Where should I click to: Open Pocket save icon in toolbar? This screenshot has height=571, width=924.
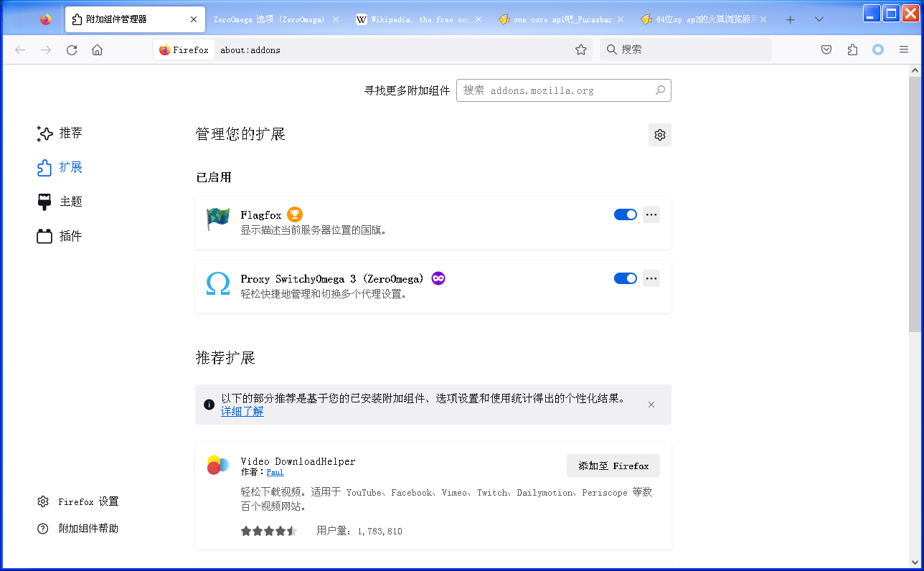coord(826,49)
